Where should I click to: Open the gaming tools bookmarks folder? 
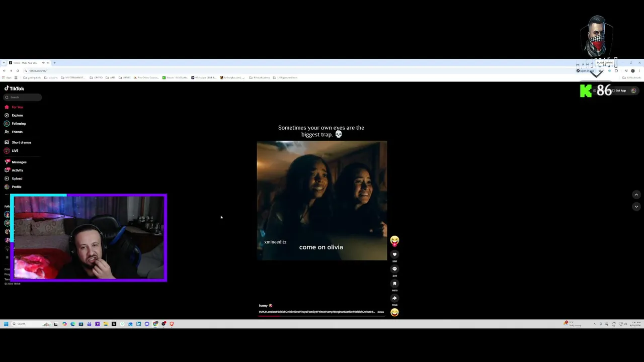[33, 78]
